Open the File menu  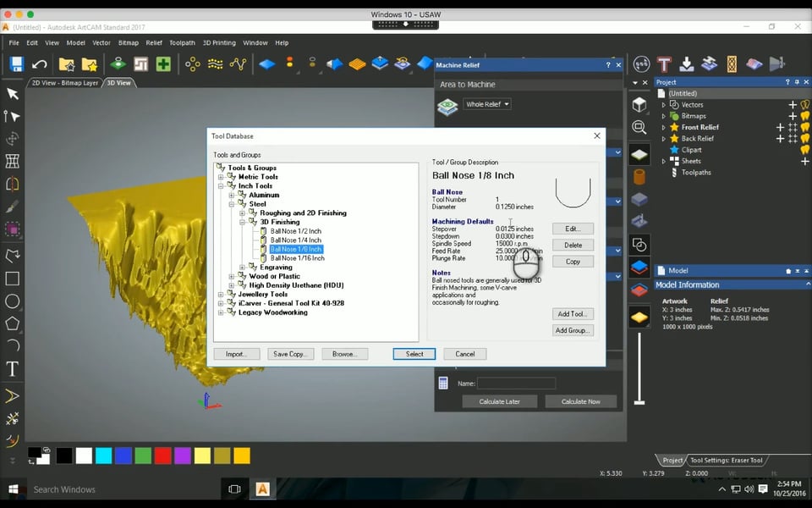coord(14,43)
